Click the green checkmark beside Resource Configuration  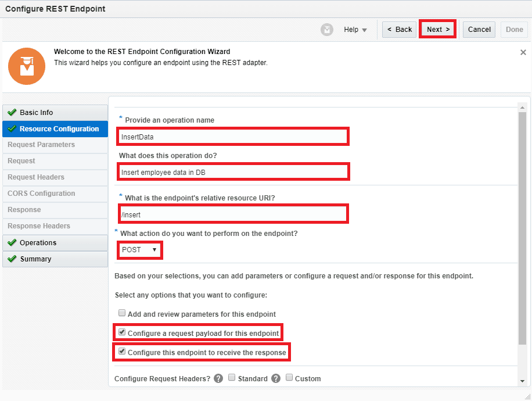pyautogui.click(x=12, y=128)
